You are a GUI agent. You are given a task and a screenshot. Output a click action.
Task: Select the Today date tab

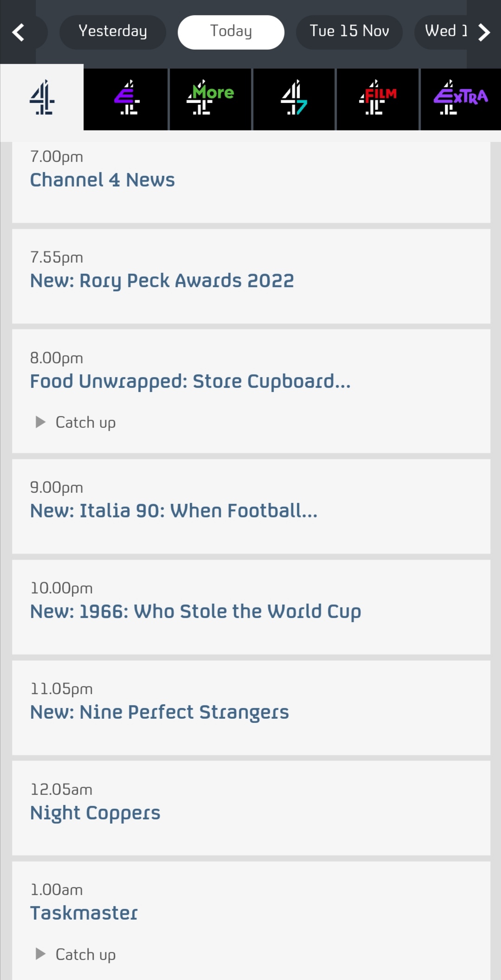231,32
